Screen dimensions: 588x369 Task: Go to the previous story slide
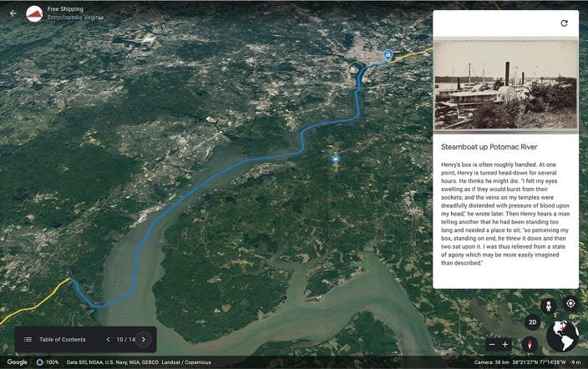click(108, 339)
